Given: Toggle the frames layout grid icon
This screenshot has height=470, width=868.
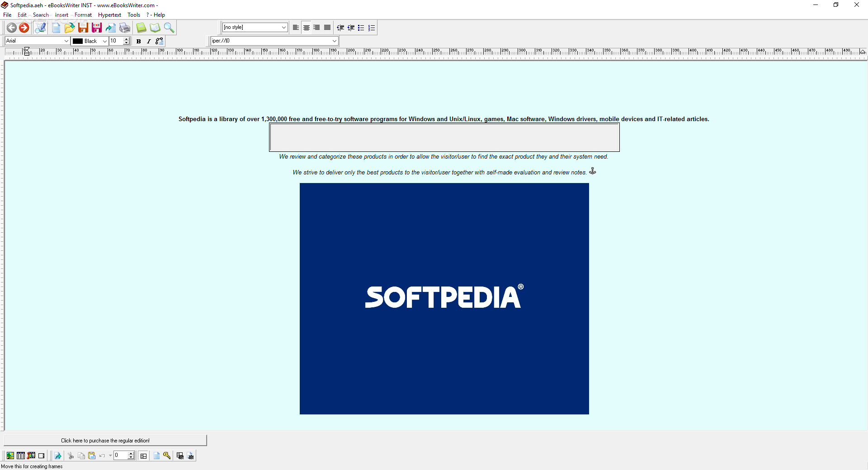Looking at the screenshot, I should 143,456.
